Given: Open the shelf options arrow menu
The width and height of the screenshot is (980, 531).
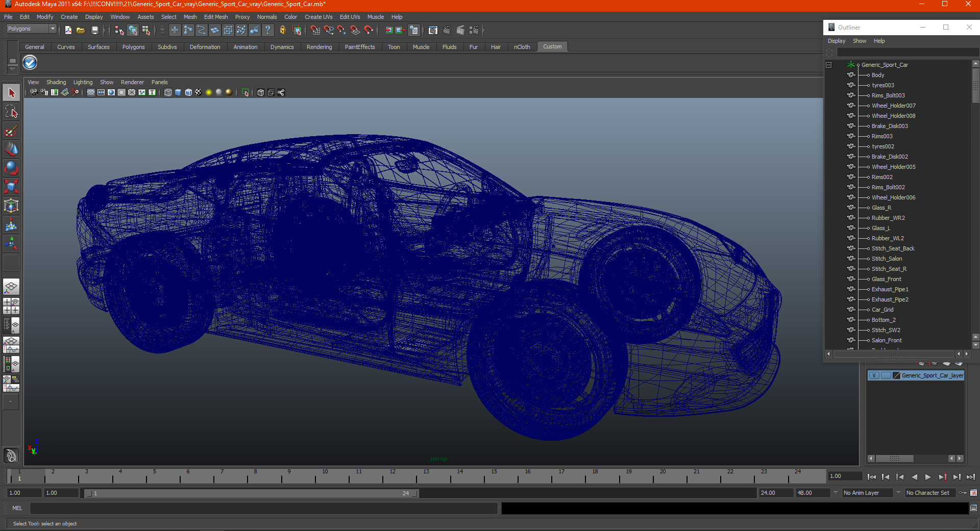Looking at the screenshot, I should coord(12,68).
